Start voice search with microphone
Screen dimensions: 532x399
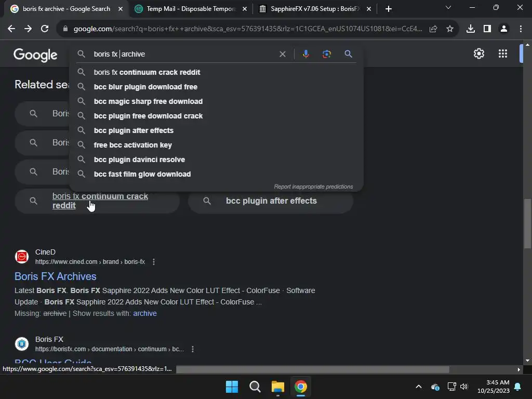coord(305,54)
